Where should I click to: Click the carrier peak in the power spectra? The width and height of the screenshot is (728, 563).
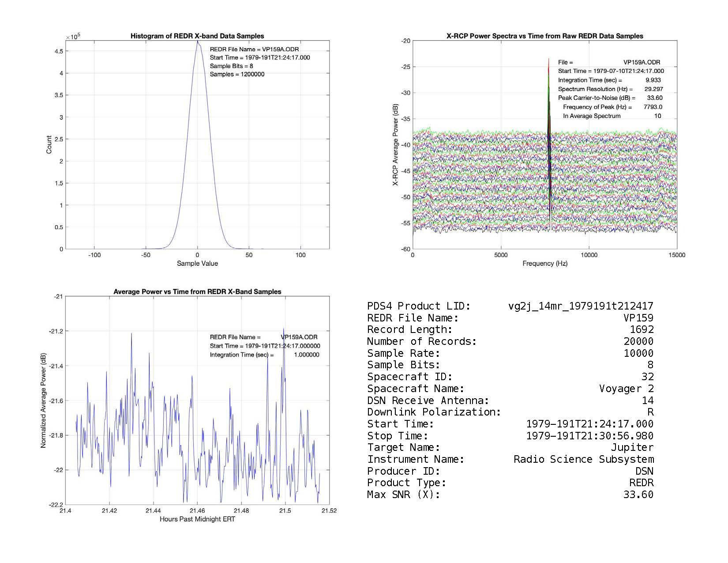coord(549,62)
